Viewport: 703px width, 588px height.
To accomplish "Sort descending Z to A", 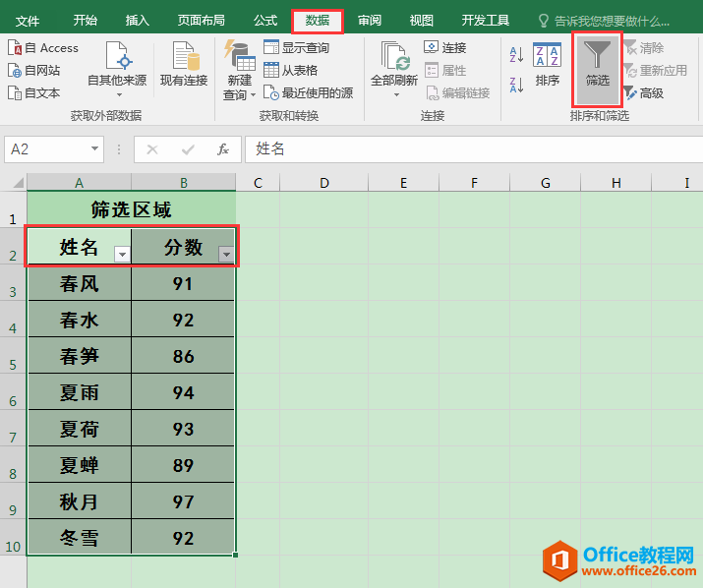I will point(516,85).
